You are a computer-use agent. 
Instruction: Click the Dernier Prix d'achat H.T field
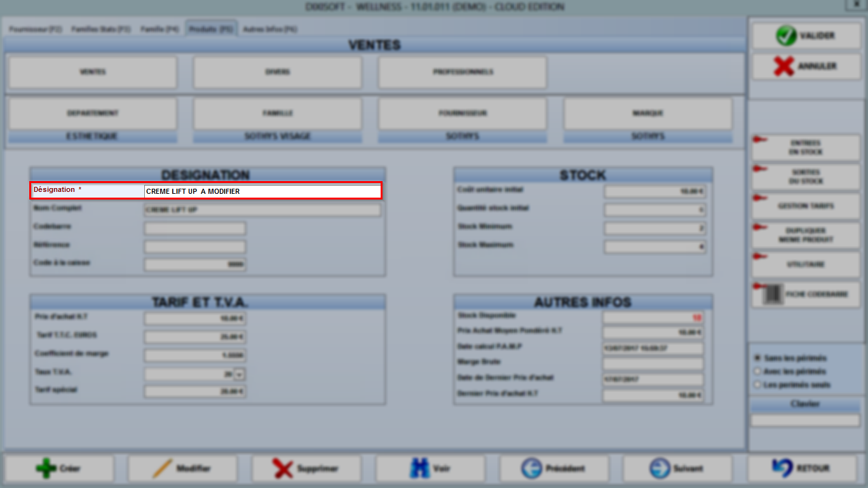pyautogui.click(x=653, y=395)
